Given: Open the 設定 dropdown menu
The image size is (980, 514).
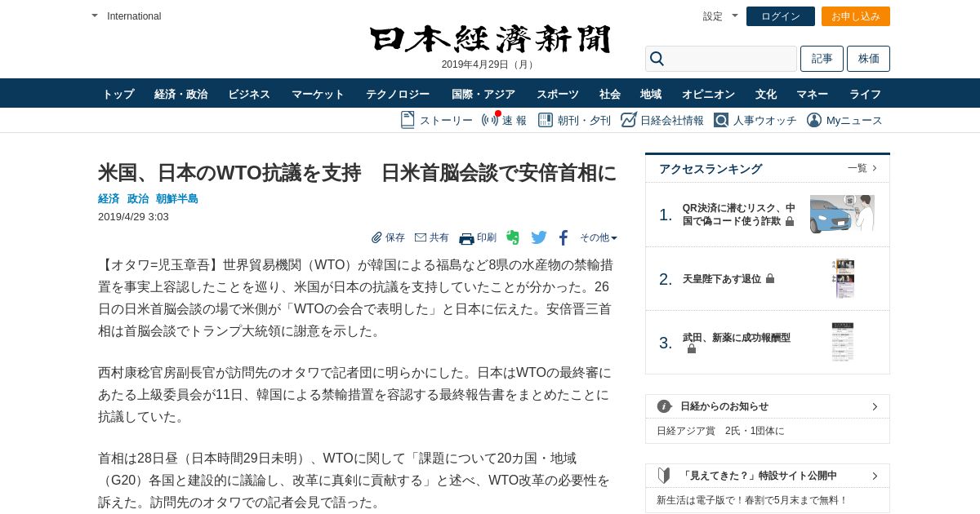Looking at the screenshot, I should (x=720, y=16).
